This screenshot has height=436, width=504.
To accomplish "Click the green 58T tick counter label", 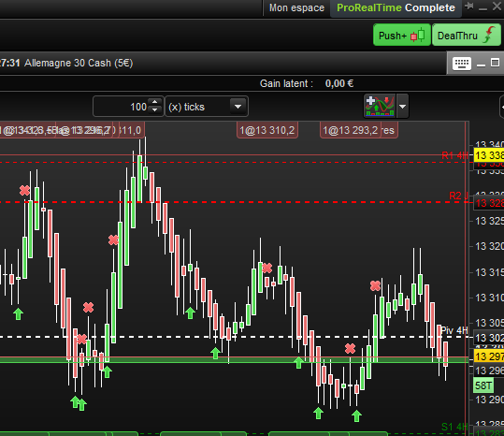I will click(x=483, y=385).
